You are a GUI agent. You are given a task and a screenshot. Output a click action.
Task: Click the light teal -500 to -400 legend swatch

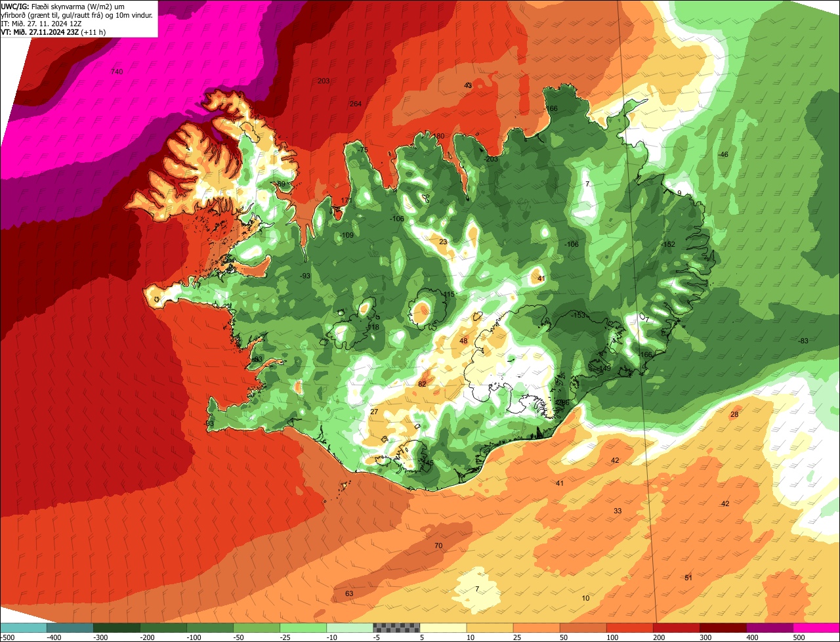point(24,628)
